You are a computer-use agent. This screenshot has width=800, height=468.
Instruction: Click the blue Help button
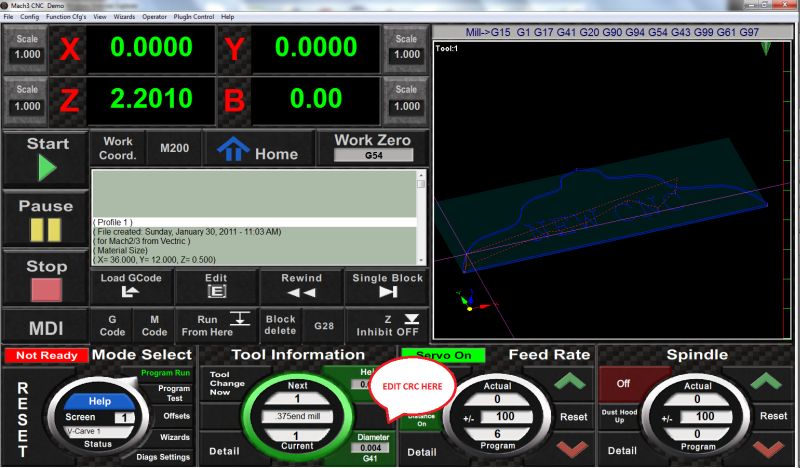coord(100,401)
